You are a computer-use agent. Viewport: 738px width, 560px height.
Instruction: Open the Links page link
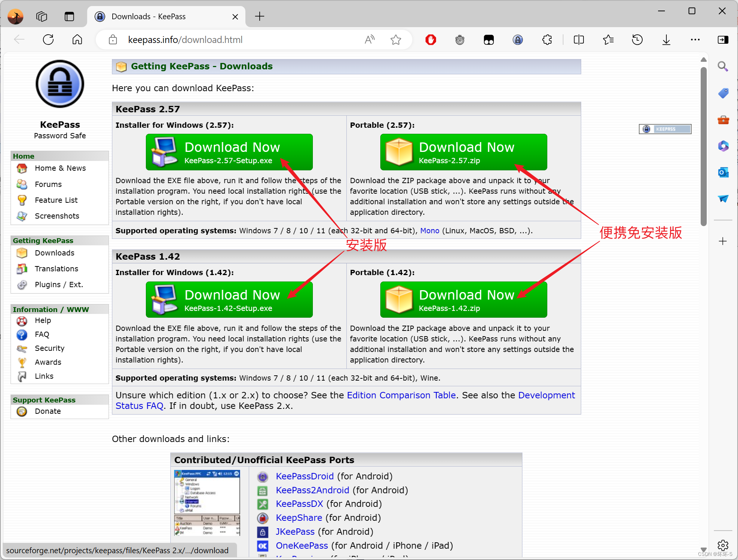(x=44, y=376)
